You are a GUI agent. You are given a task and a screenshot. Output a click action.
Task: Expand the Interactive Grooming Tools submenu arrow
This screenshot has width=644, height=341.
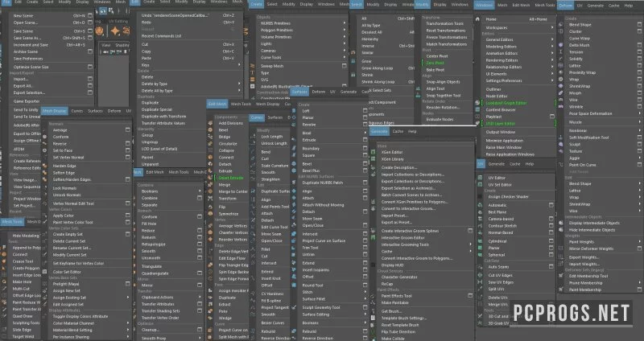click(x=470, y=244)
